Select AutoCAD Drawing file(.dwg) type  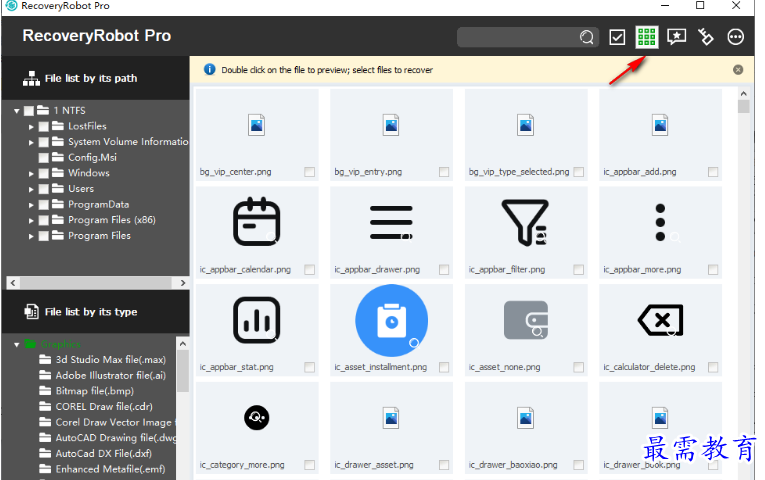pyautogui.click(x=116, y=438)
